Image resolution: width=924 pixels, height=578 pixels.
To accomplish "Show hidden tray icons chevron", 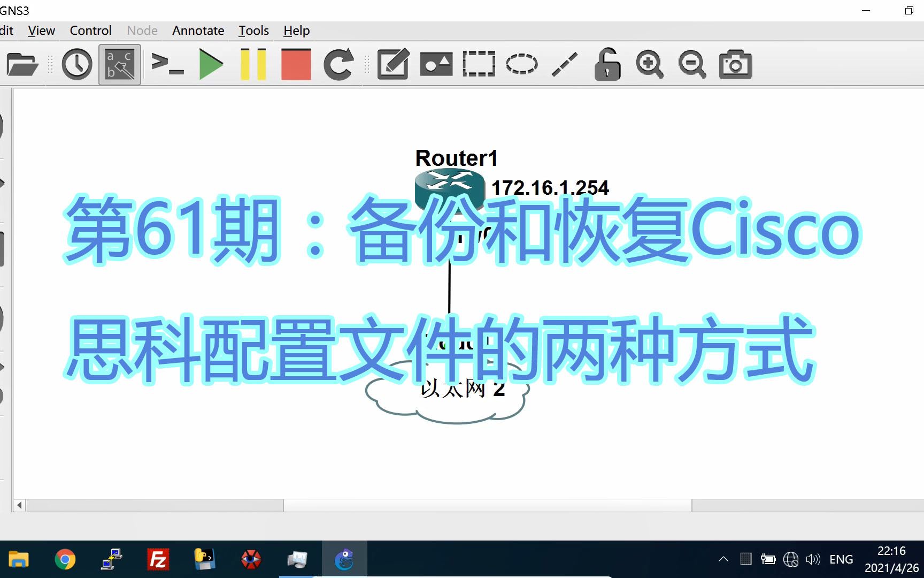I will pos(723,560).
